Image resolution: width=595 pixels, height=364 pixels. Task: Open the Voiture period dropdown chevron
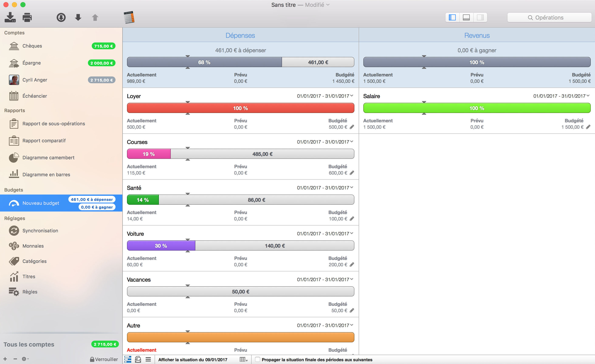(x=352, y=233)
